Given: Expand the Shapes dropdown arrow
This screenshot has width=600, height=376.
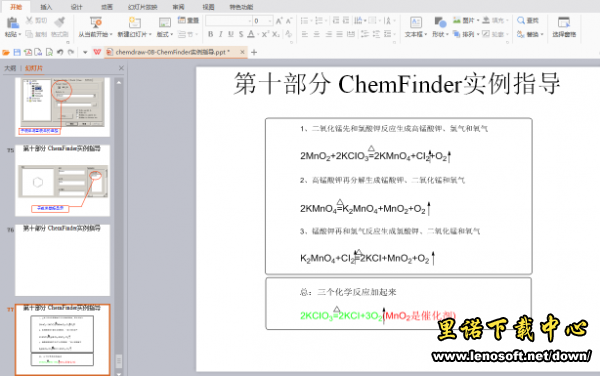Looking at the screenshot, I should click(x=447, y=34).
